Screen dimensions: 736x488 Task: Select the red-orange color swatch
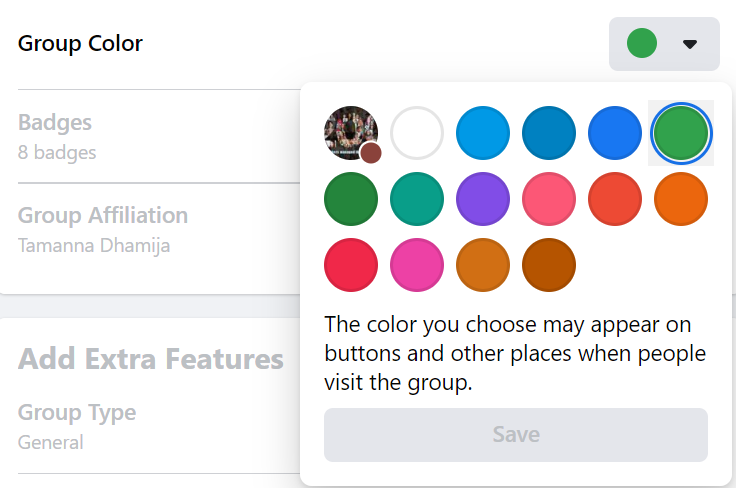coord(615,199)
